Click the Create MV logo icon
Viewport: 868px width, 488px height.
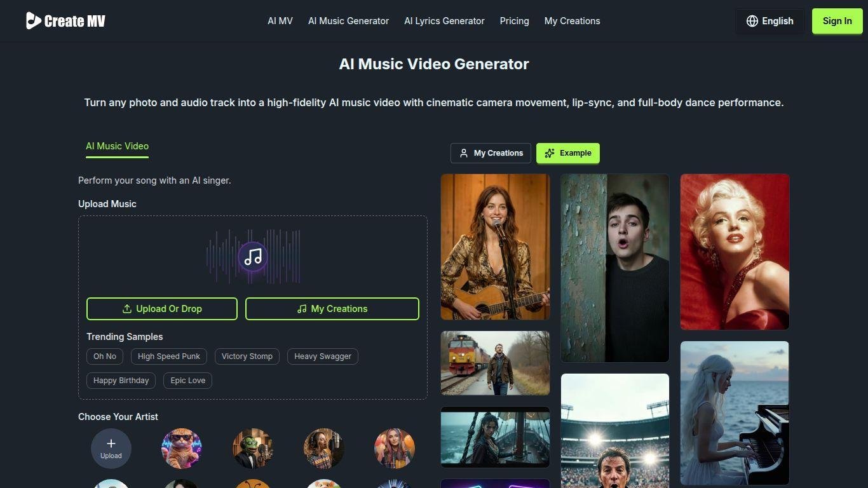click(33, 21)
